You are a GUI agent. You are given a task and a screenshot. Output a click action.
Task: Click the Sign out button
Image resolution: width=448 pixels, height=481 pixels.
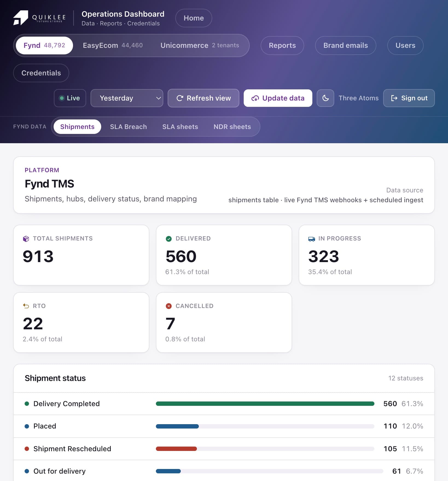point(409,98)
